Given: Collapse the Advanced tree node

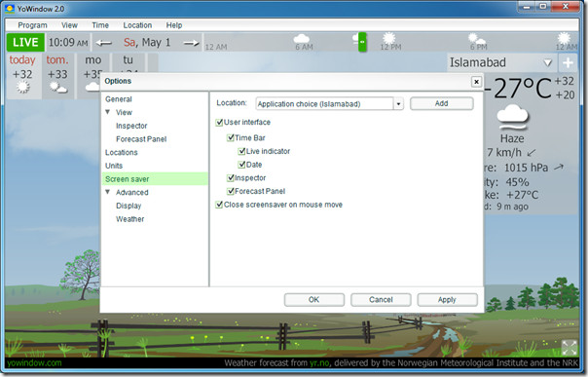Looking at the screenshot, I should coord(108,192).
